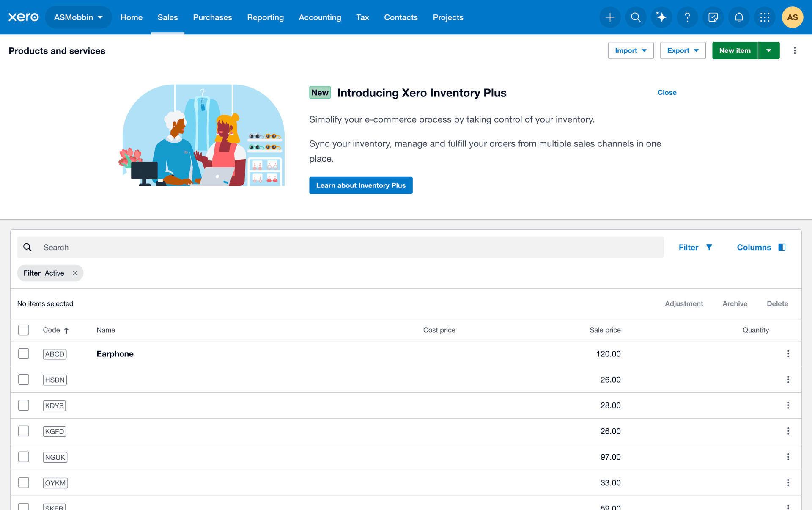
Task: Open the Contacts menu
Action: 401,17
